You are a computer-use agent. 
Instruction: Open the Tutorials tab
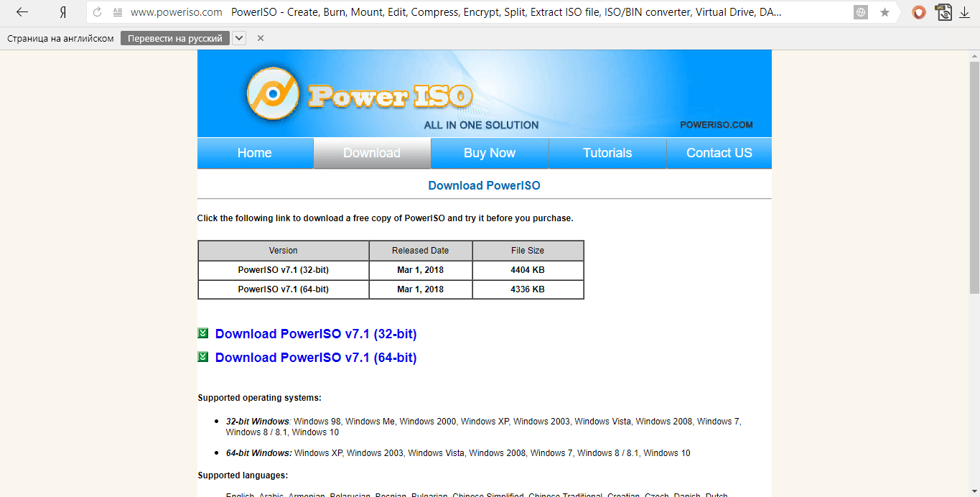pos(607,153)
